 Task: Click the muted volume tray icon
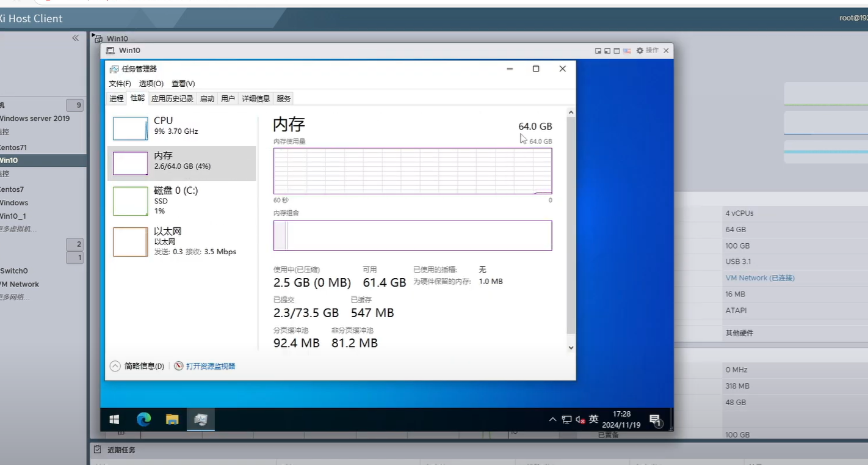point(580,420)
